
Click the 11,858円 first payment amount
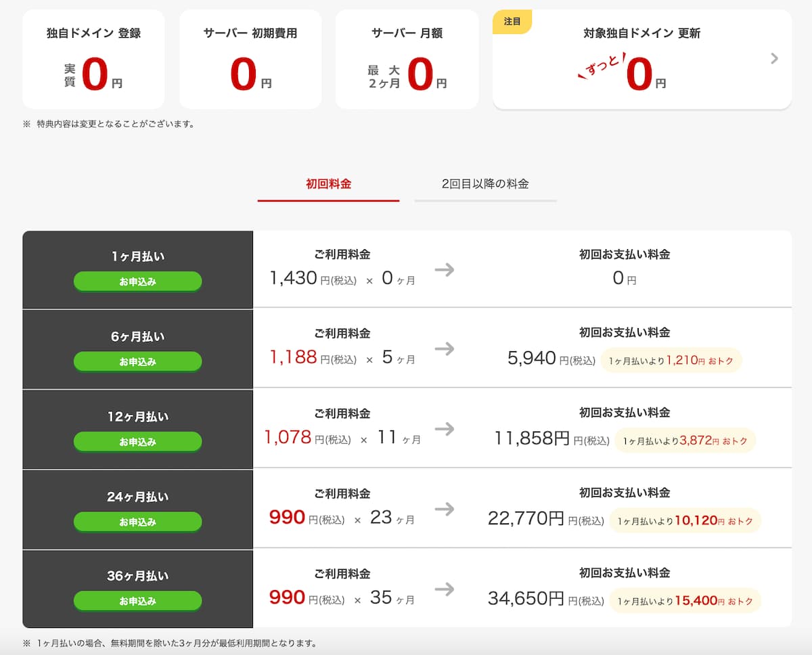click(x=552, y=438)
